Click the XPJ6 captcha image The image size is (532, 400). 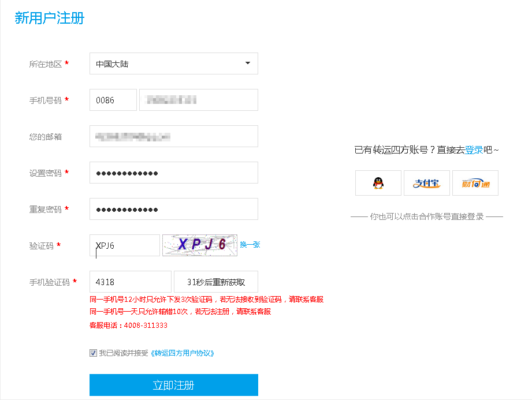pyautogui.click(x=199, y=244)
